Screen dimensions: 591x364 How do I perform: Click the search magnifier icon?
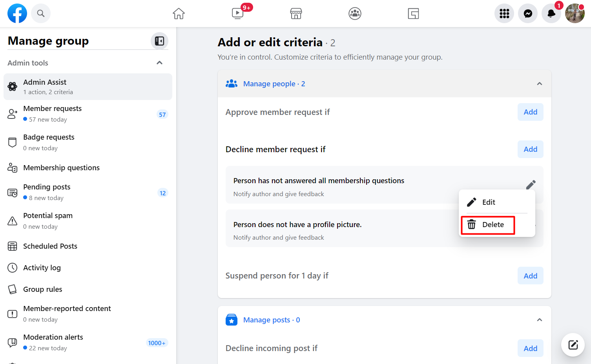pyautogui.click(x=41, y=13)
